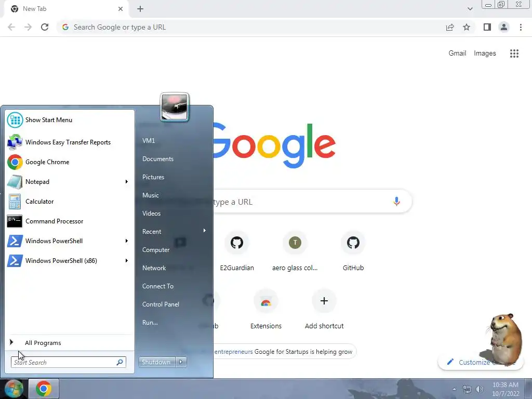Click Customize Chrome button
Image resolution: width=532 pixels, height=399 pixels.
point(482,362)
